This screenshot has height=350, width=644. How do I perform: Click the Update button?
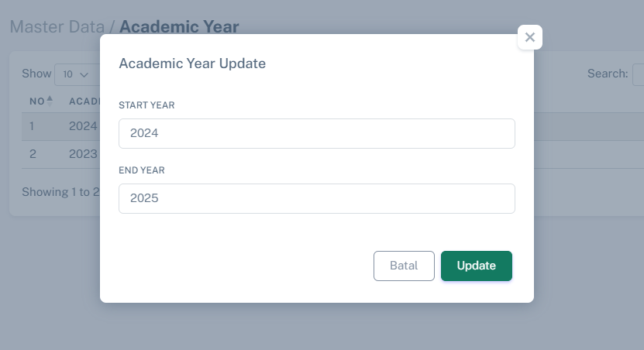click(476, 266)
